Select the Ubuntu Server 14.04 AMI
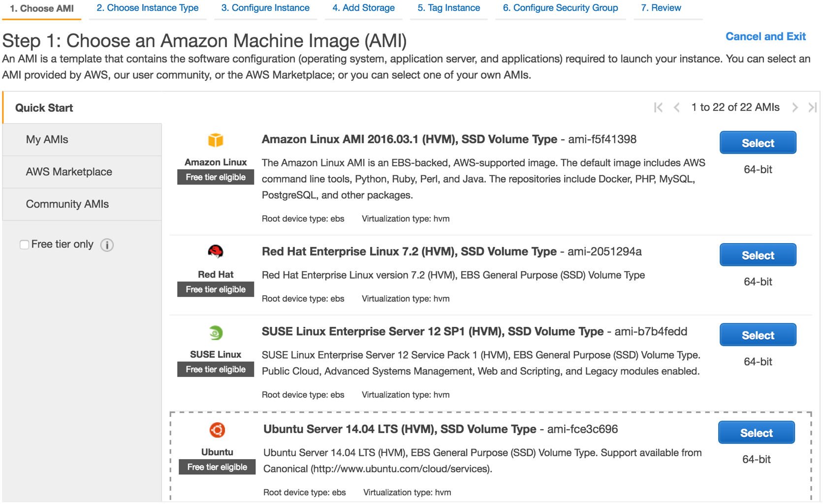This screenshot has height=504, width=823. click(757, 433)
